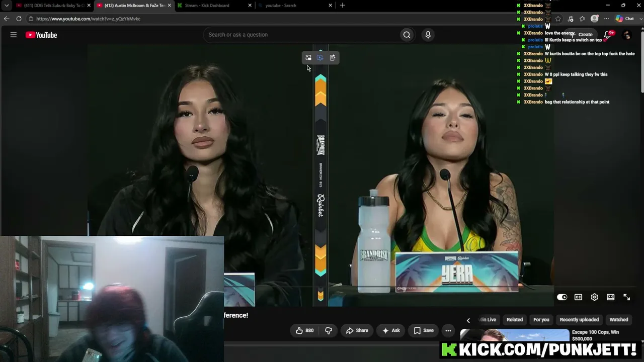The width and height of the screenshot is (644, 362).
Task: Select the Related filter chip
Action: pyautogui.click(x=514, y=320)
